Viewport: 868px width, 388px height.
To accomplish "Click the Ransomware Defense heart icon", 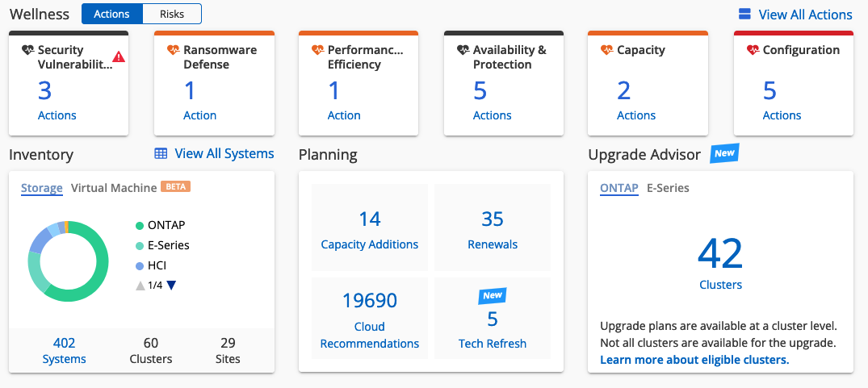I will [173, 50].
